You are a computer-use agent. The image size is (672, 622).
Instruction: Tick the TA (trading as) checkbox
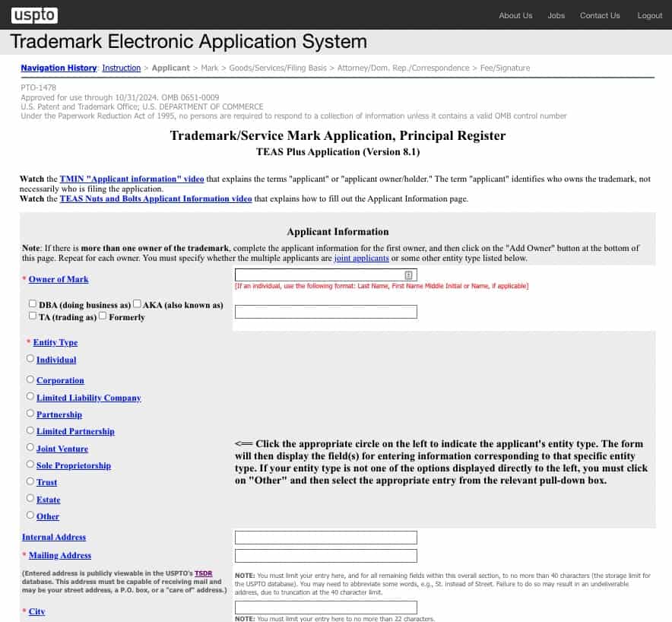click(x=33, y=316)
